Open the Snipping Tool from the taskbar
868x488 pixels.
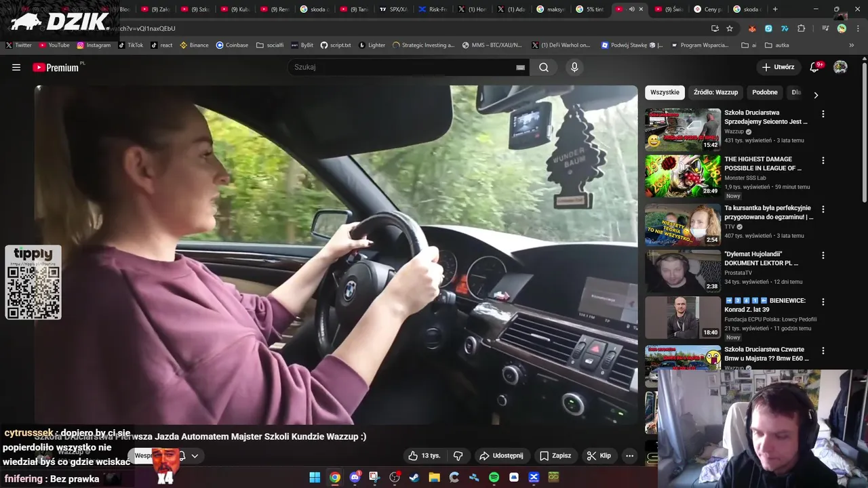click(x=374, y=477)
